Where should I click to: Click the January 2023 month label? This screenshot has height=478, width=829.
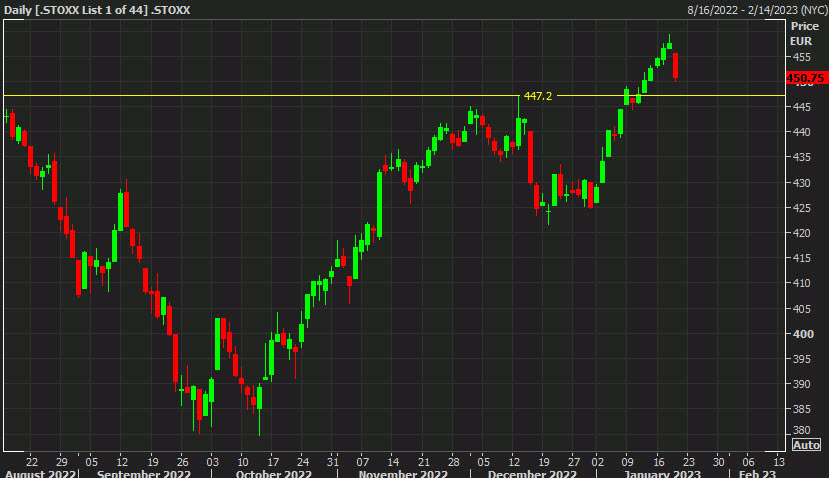[662, 473]
